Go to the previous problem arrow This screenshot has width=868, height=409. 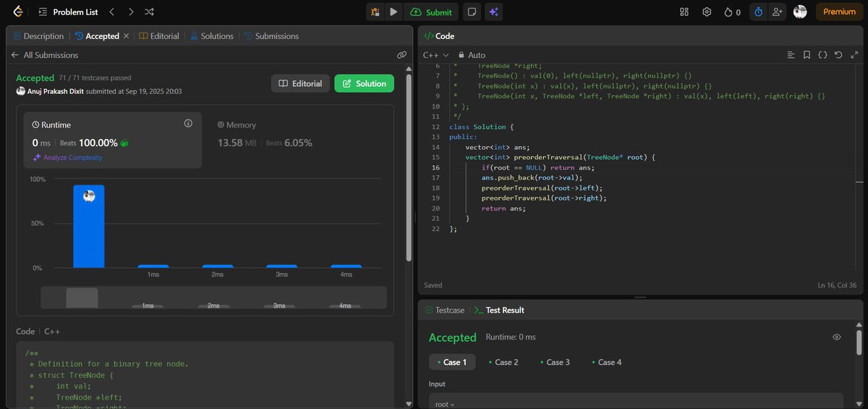point(111,12)
